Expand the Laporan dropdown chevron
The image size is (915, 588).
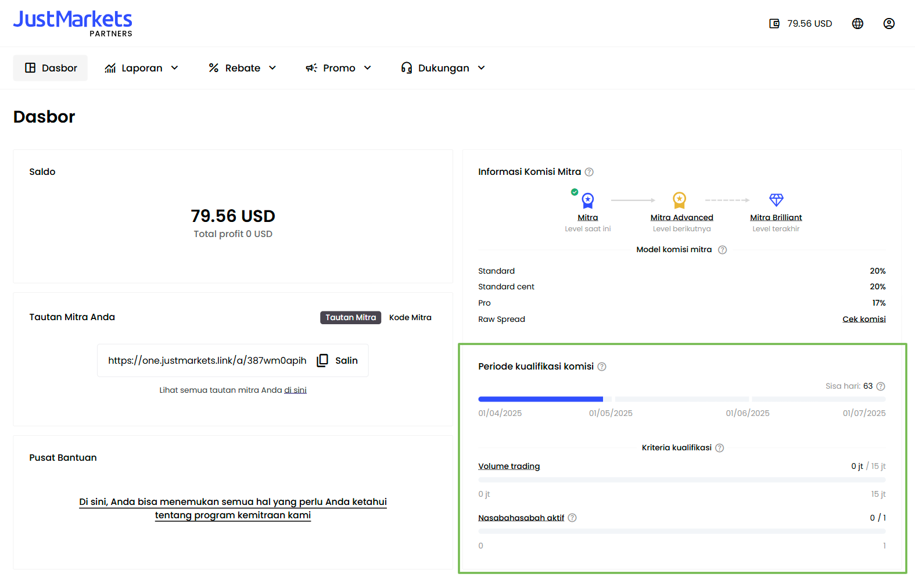point(174,68)
